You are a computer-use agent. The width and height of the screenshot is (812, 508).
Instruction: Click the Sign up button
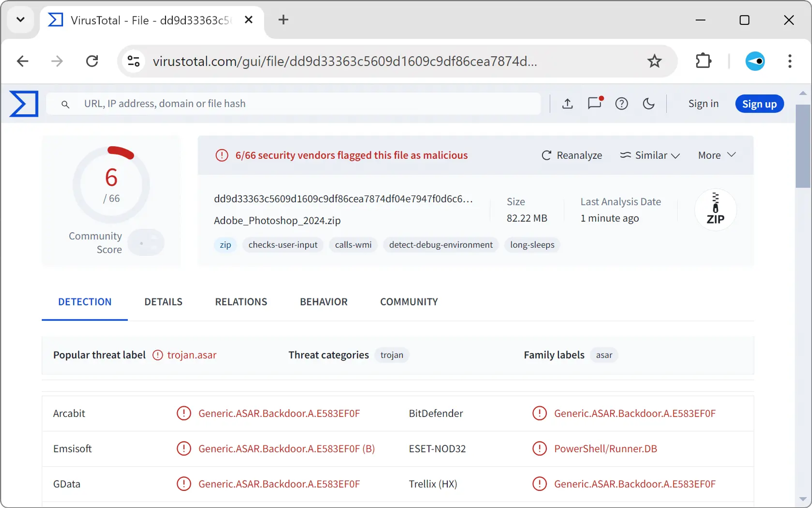759,104
